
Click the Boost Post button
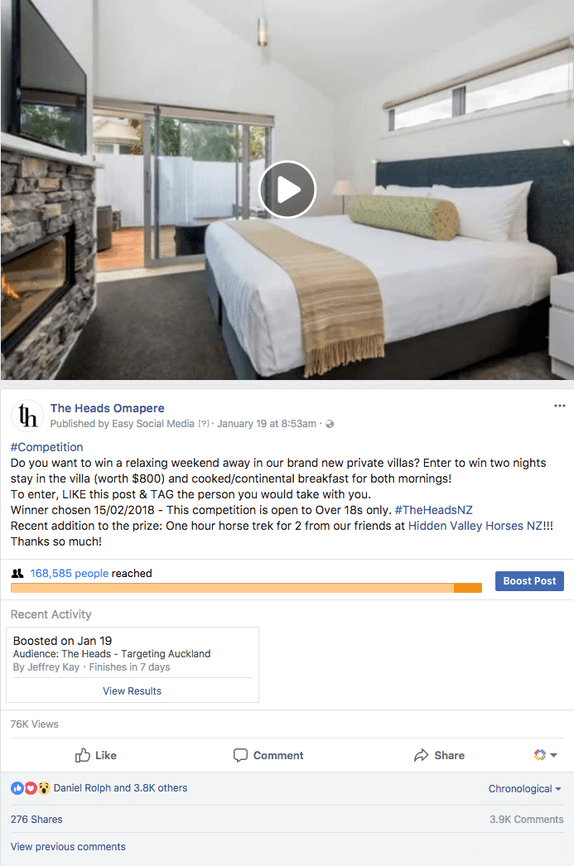click(x=529, y=581)
